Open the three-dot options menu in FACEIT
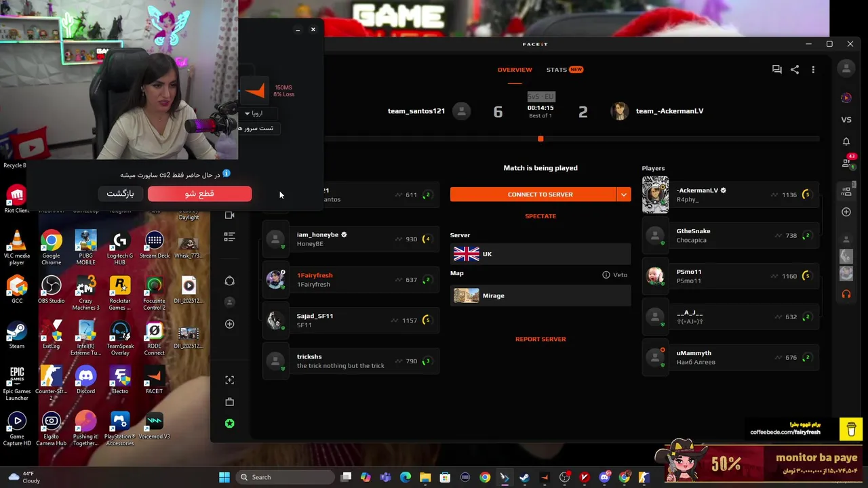Viewport: 868px width, 488px height. (813, 69)
